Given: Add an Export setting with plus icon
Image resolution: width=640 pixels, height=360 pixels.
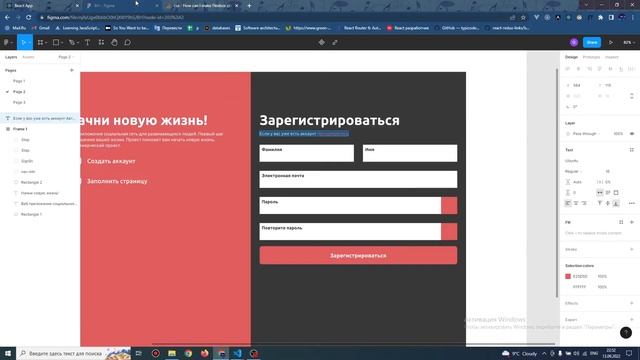Looking at the screenshot, I should (x=632, y=320).
